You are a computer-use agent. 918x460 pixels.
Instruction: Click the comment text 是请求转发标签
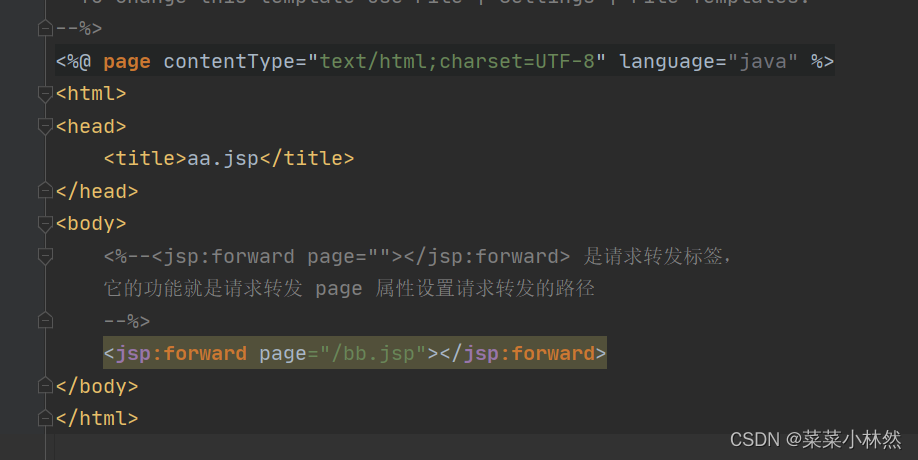click(x=657, y=256)
